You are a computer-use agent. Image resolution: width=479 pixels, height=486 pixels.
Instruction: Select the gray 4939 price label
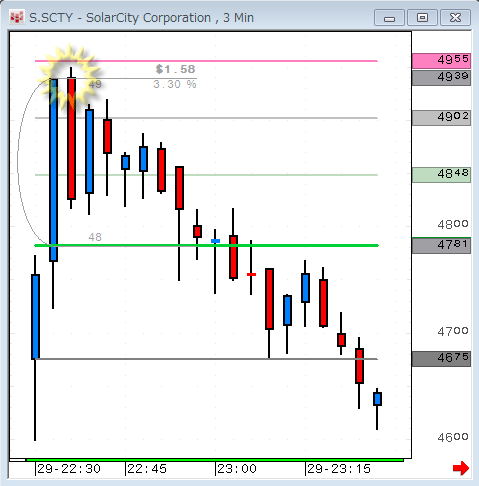[x=441, y=78]
